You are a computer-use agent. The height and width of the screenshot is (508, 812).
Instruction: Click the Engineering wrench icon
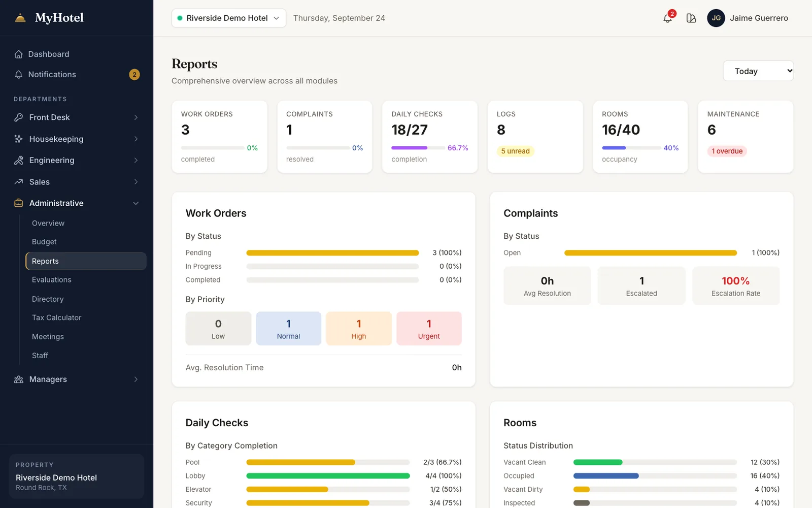pyautogui.click(x=19, y=161)
